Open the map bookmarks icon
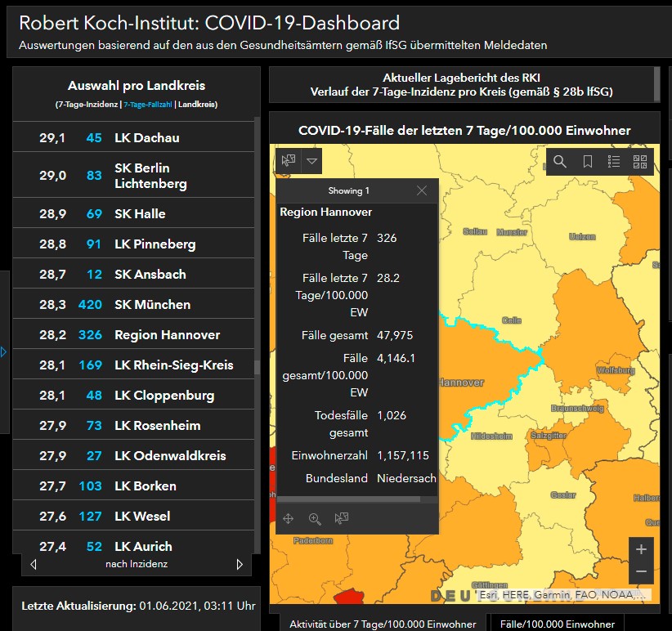672x631 pixels. 587,162
